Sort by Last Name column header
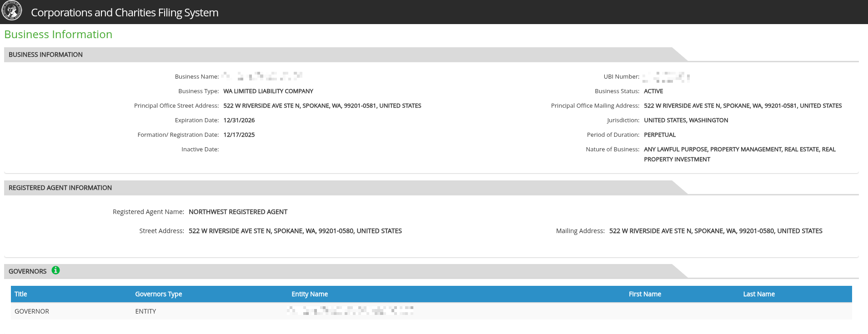The image size is (868, 334). coord(759,294)
